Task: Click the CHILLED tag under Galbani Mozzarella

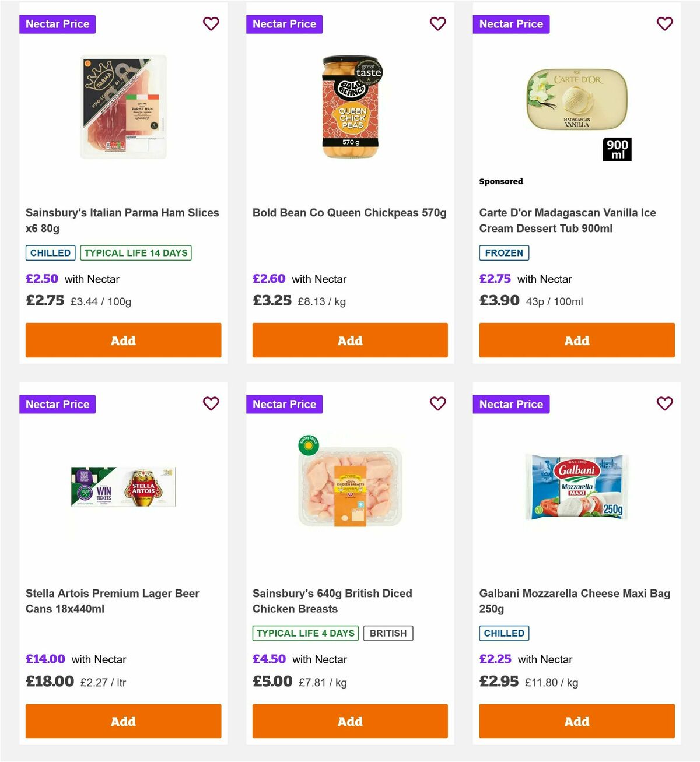Action: point(504,633)
